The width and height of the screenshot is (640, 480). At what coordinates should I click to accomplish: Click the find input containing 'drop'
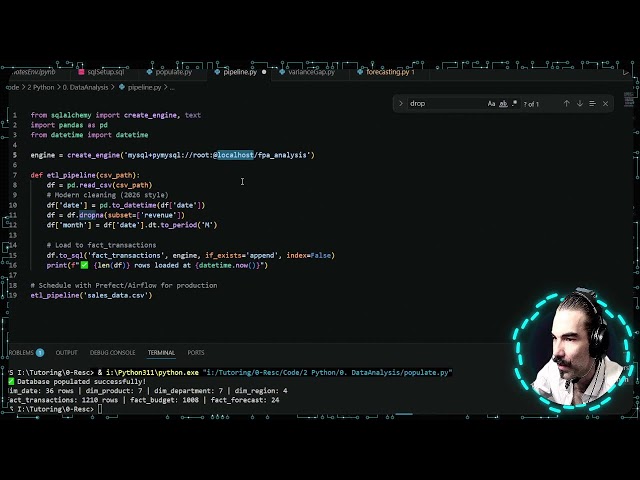(x=446, y=104)
